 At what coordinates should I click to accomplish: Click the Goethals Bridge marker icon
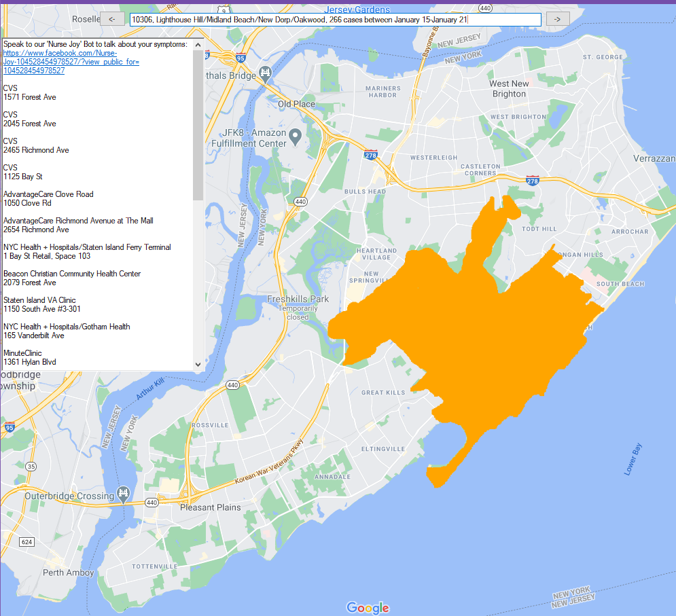[265, 74]
